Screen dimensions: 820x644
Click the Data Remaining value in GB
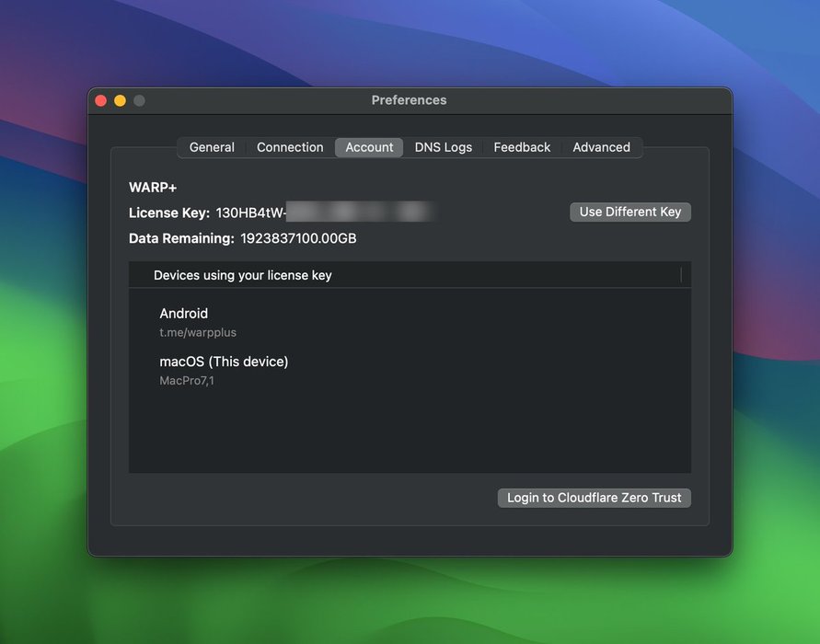coord(298,238)
